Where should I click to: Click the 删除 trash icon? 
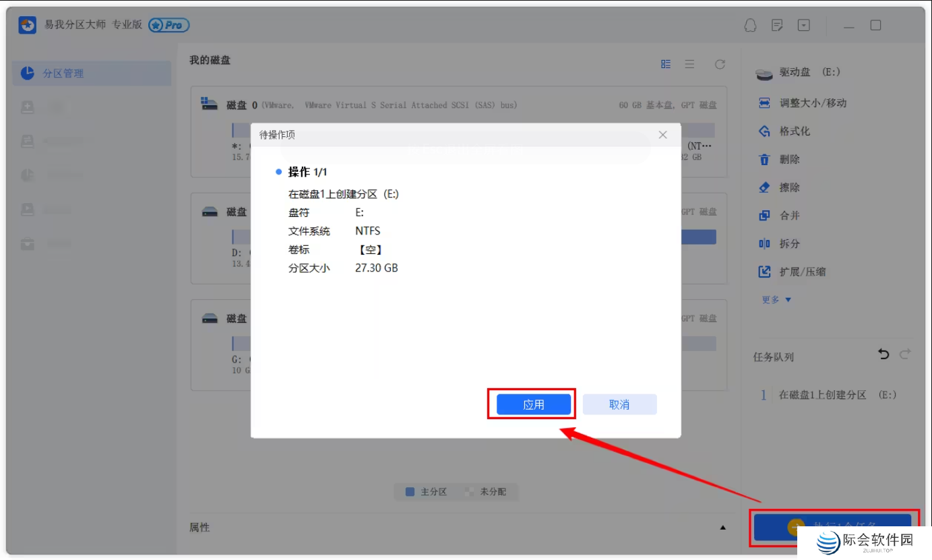pyautogui.click(x=764, y=160)
